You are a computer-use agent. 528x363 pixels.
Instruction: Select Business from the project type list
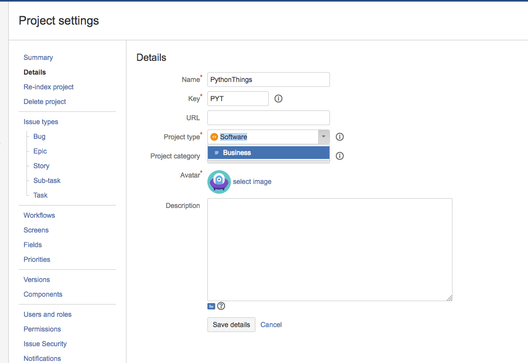click(x=268, y=153)
